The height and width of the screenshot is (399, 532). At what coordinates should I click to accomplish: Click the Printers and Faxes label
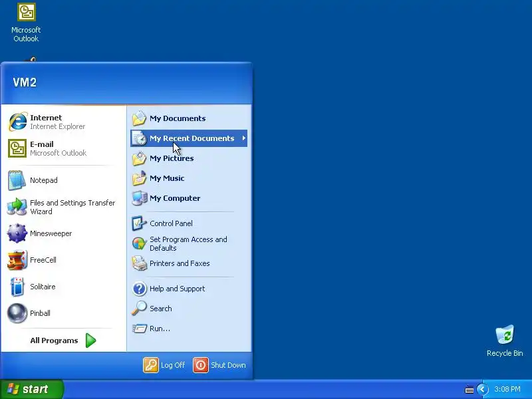point(180,263)
